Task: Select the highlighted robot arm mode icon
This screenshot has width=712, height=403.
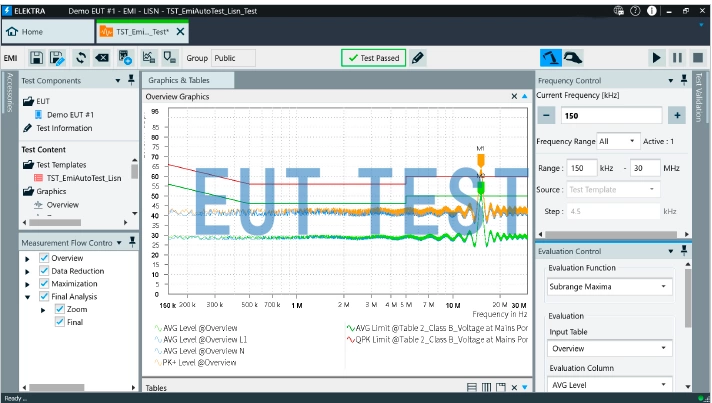Action: pos(550,58)
